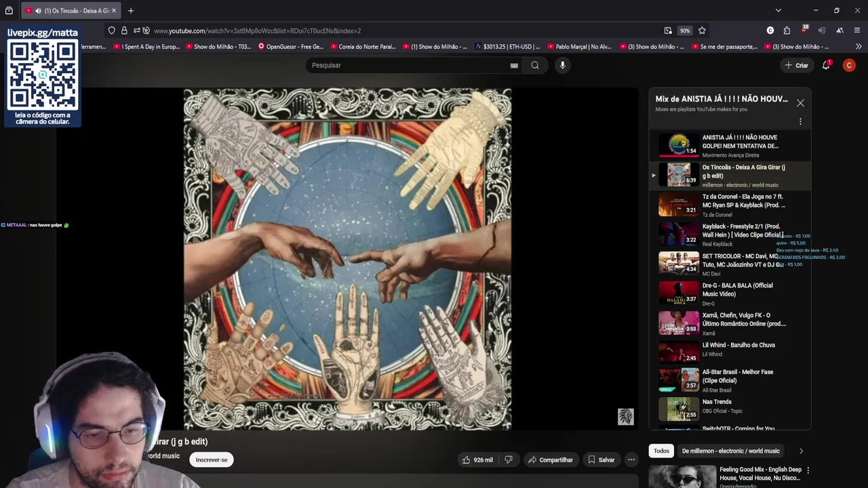
Task: Click the Criar create button
Action: [797, 66]
